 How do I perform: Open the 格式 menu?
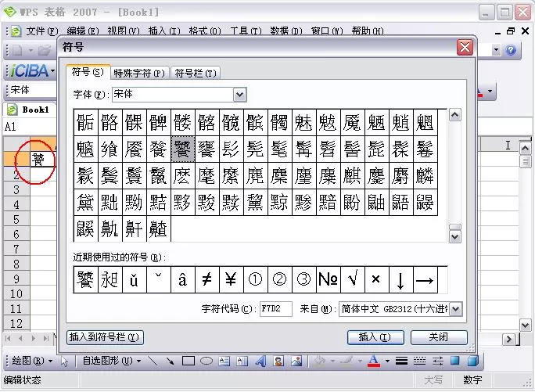pos(205,31)
